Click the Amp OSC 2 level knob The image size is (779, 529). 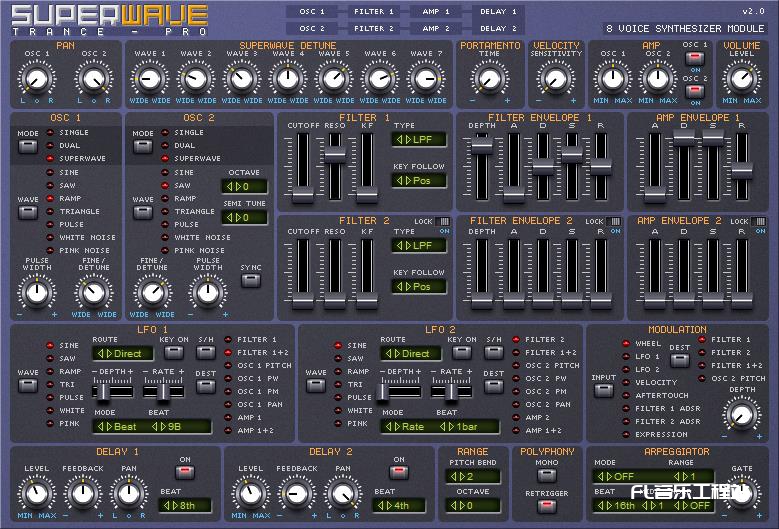pos(658,78)
